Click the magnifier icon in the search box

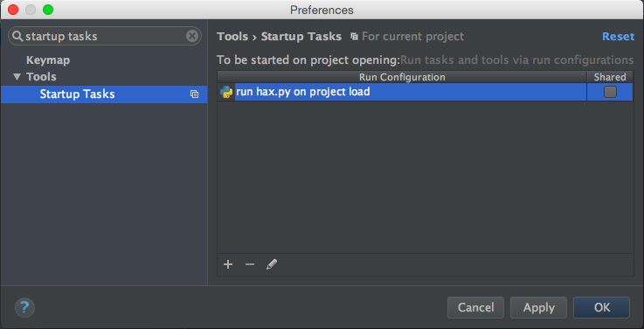click(17, 36)
